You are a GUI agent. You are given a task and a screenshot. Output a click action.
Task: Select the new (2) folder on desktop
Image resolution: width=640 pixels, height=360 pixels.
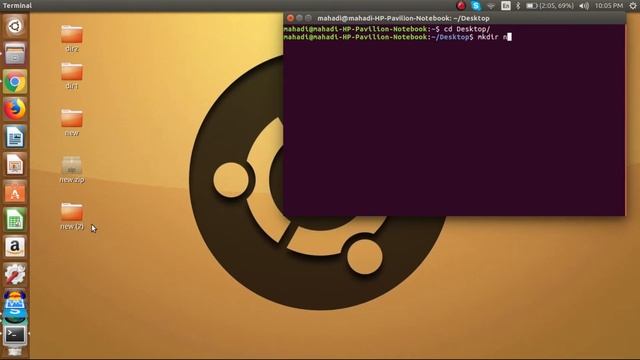[x=72, y=216]
